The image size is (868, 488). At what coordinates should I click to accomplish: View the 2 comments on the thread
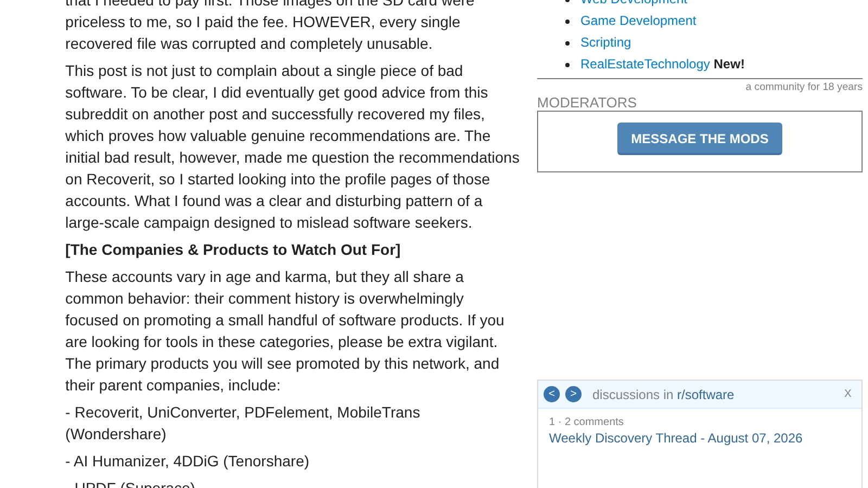click(594, 421)
